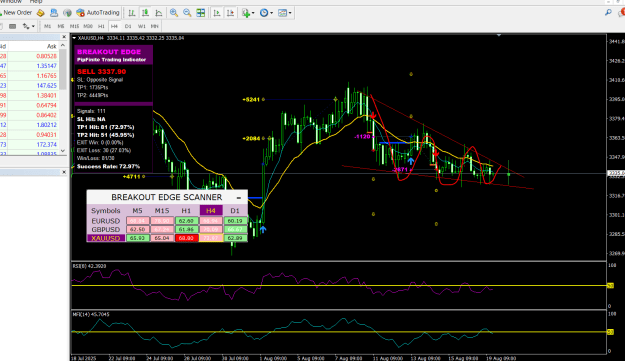This screenshot has height=361, width=625.
Task: Tile chart windows using the grid icon
Action: click(200, 13)
